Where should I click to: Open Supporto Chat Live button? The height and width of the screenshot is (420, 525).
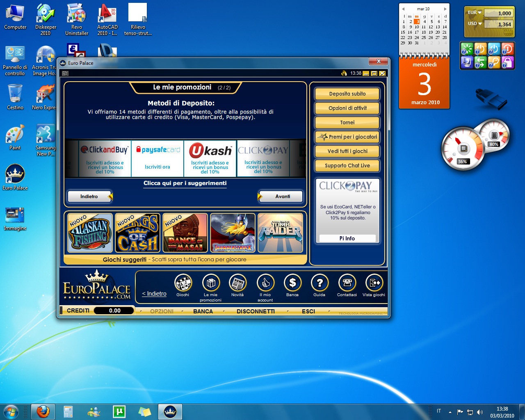point(347,166)
